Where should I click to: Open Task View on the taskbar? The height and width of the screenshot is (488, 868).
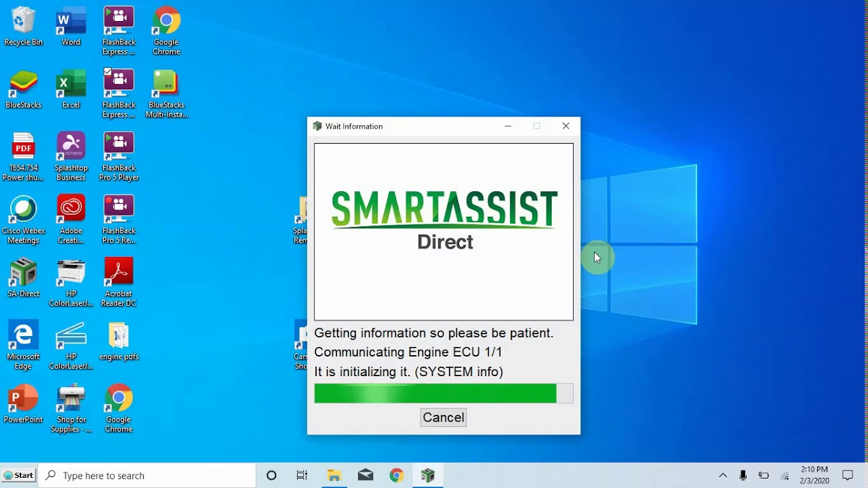click(302, 475)
